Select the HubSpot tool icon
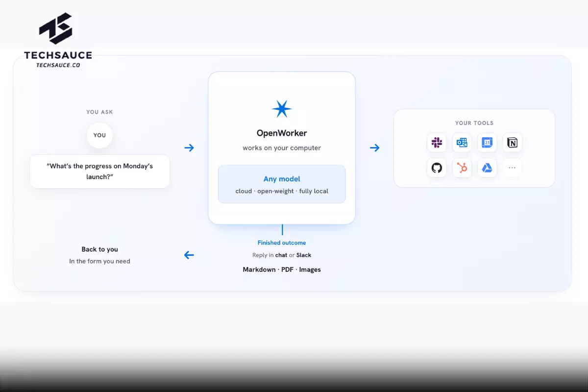The height and width of the screenshot is (392, 588). [x=462, y=168]
